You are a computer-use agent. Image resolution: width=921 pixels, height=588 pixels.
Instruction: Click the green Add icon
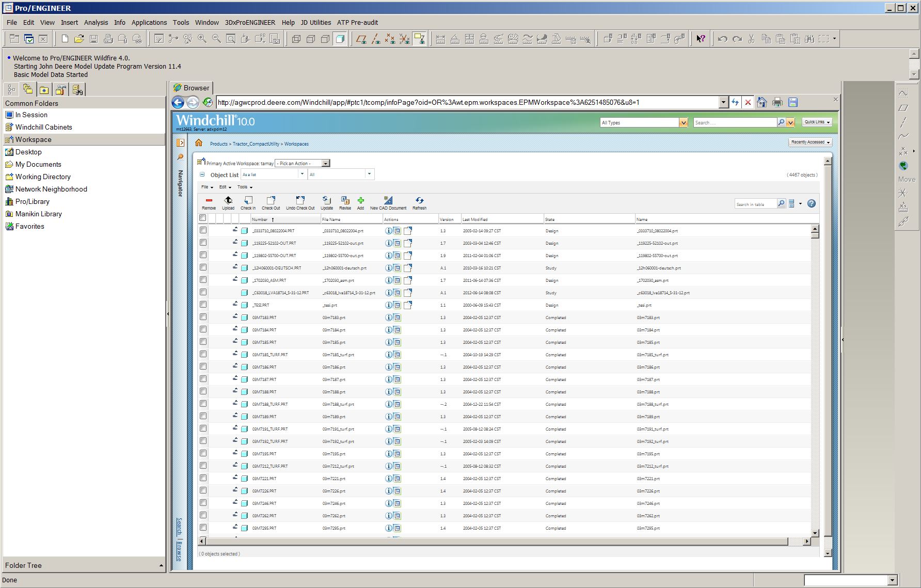[360, 200]
